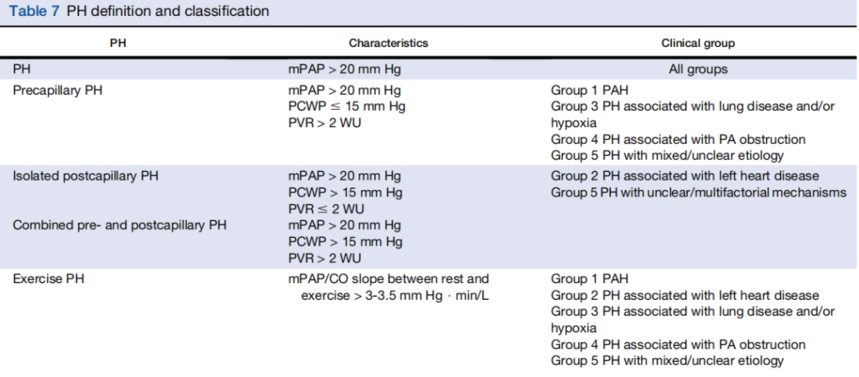Click 'Group 2 PH associated with left heart disease' in Exercise row

pos(685,296)
